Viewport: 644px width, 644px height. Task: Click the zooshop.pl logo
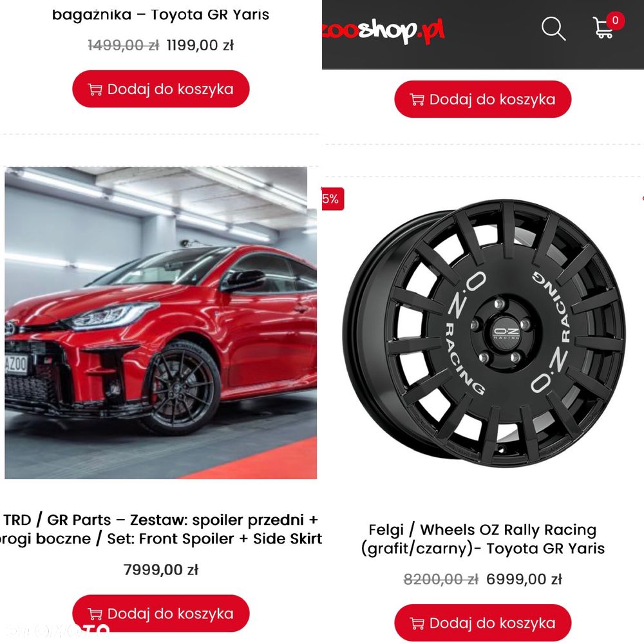[x=384, y=30]
